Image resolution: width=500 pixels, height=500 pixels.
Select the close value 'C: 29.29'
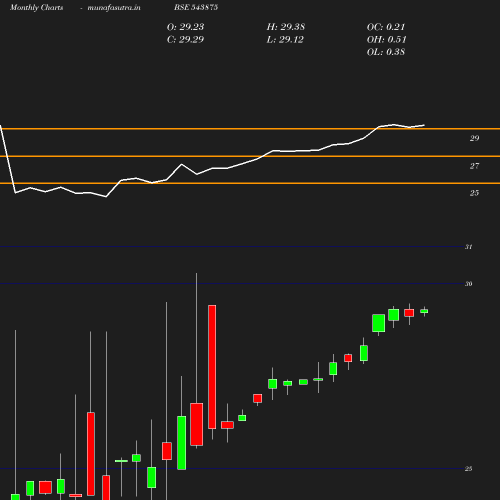coord(185,40)
